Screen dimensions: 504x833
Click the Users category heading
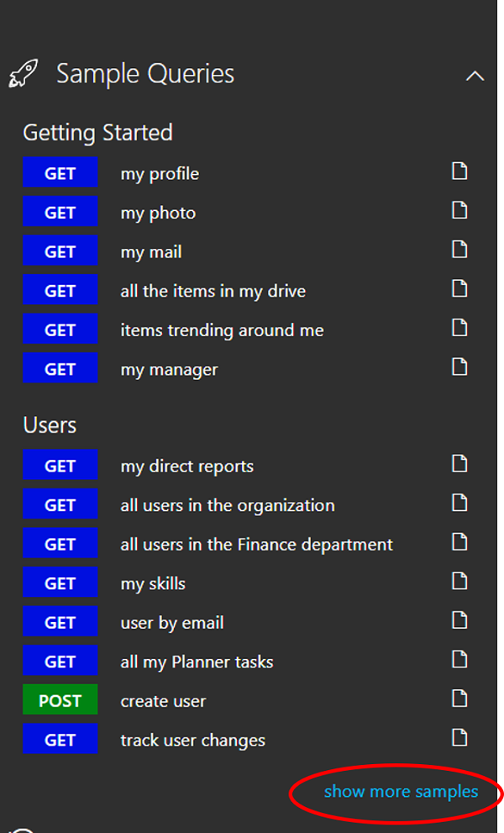point(50,425)
